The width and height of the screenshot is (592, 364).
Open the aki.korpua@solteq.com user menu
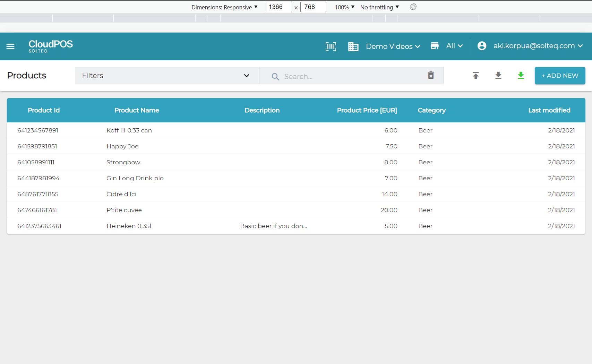point(538,46)
